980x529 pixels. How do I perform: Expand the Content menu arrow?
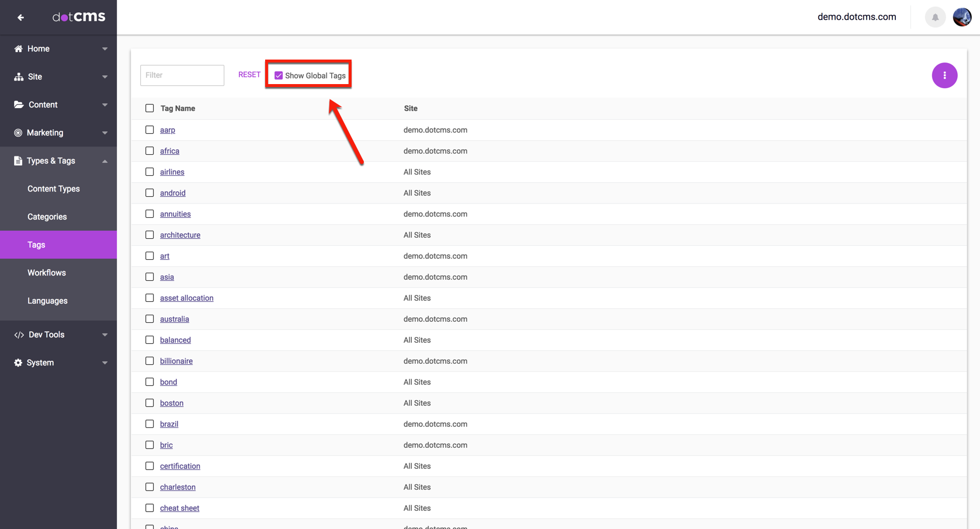105,105
